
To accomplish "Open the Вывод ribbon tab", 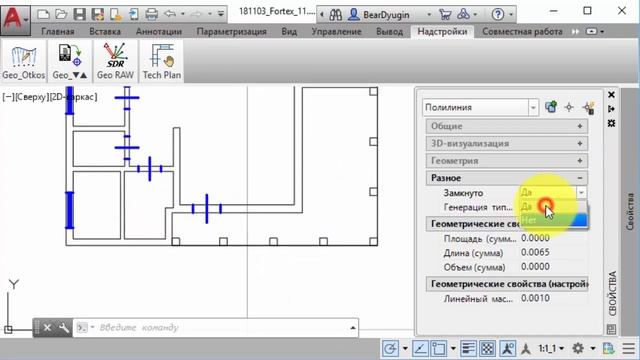I will pyautogui.click(x=389, y=31).
